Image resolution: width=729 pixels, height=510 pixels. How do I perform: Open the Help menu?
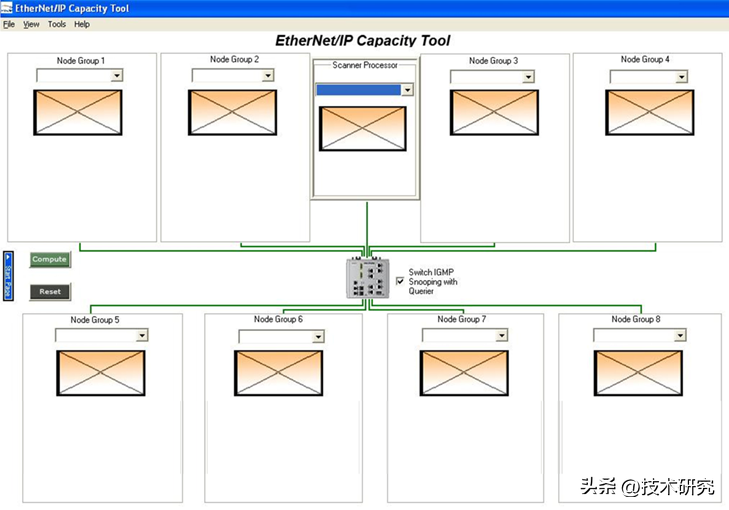82,24
